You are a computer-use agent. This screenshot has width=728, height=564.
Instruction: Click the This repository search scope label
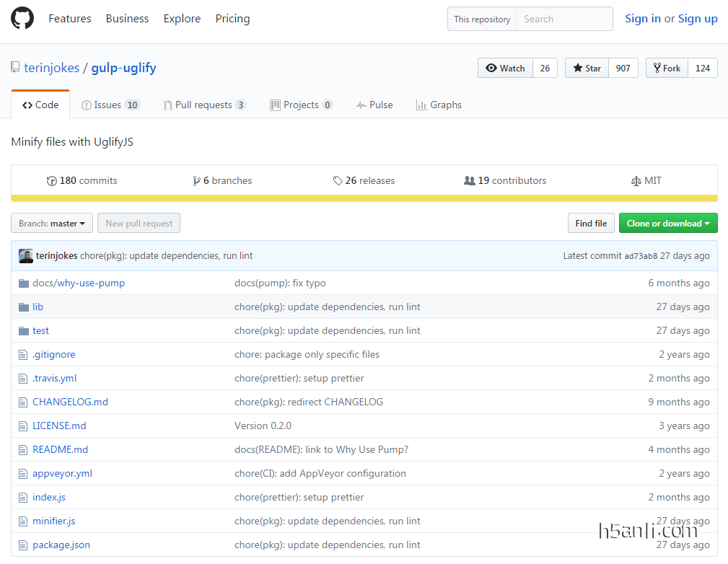[482, 19]
